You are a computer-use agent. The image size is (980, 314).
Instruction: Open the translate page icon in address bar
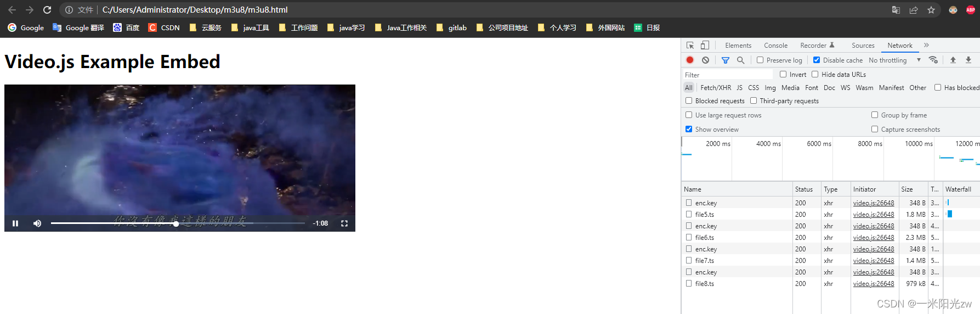[x=896, y=10]
